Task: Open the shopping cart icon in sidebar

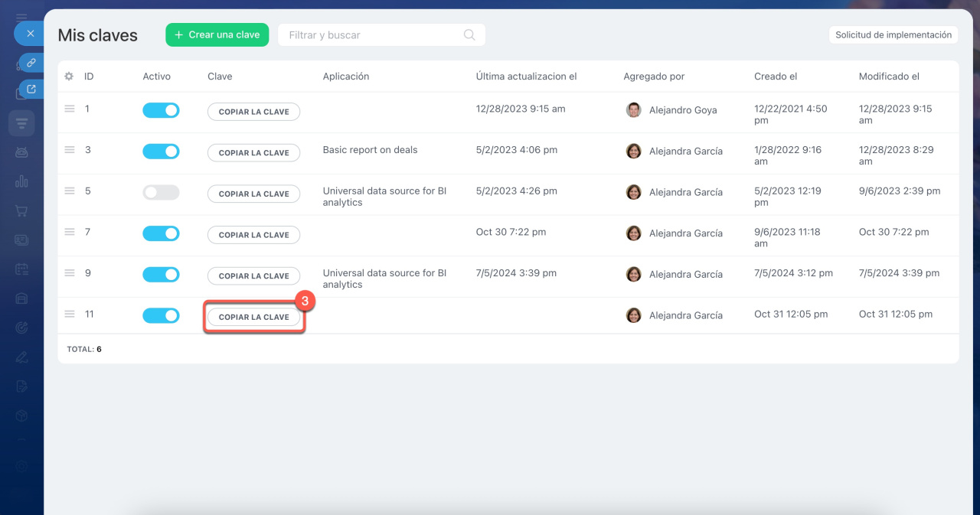Action: click(x=21, y=210)
